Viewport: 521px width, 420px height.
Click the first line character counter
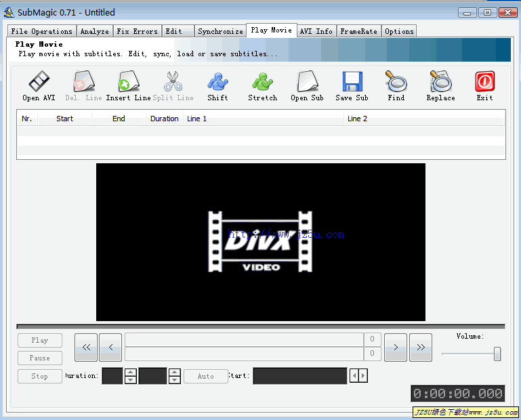(x=372, y=339)
